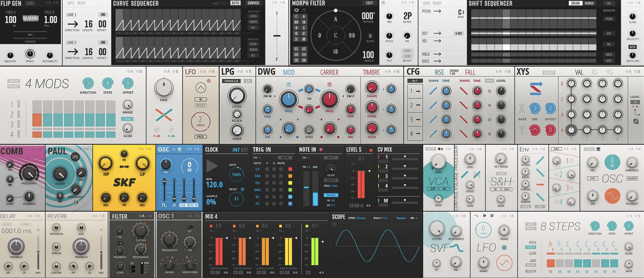Open the VANILLA type selector in LPG
The width and height of the screenshot is (644, 278).
[231, 81]
